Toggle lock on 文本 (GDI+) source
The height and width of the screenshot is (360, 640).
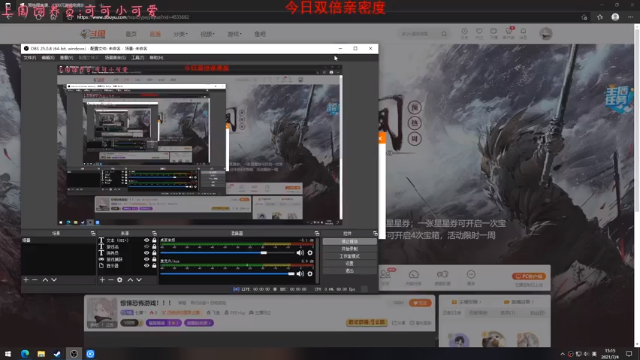pyautogui.click(x=154, y=240)
